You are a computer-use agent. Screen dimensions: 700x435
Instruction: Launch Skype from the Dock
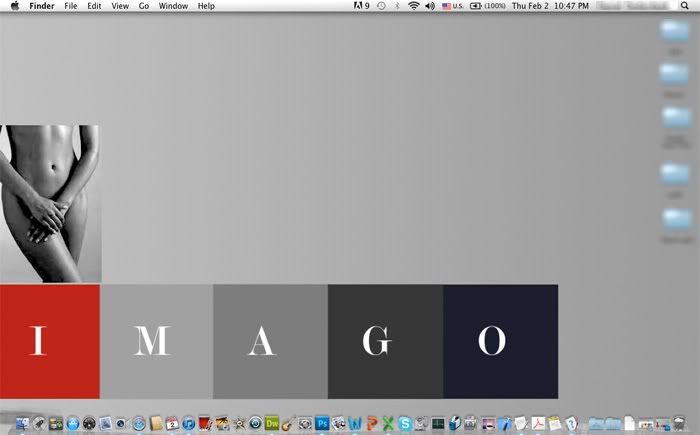tap(405, 423)
